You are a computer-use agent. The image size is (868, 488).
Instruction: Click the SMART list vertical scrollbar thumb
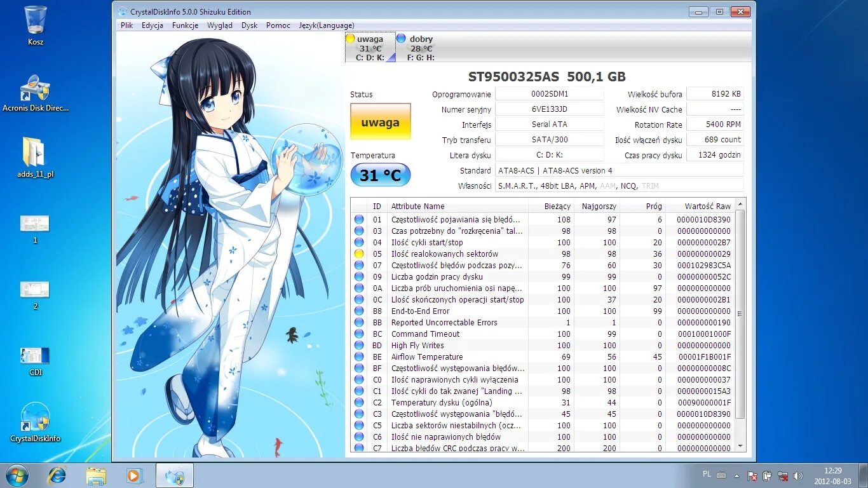[x=740, y=314]
